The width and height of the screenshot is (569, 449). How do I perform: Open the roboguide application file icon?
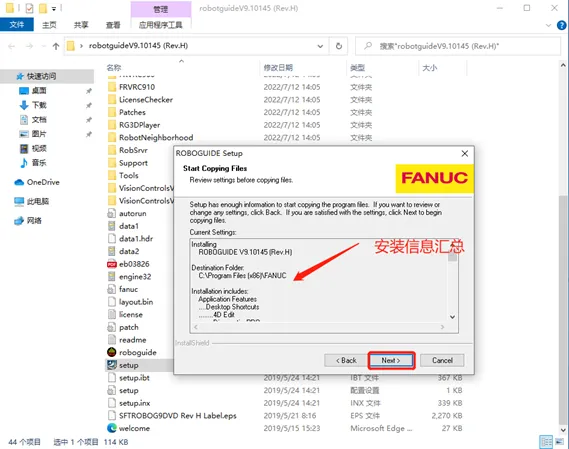[112, 352]
